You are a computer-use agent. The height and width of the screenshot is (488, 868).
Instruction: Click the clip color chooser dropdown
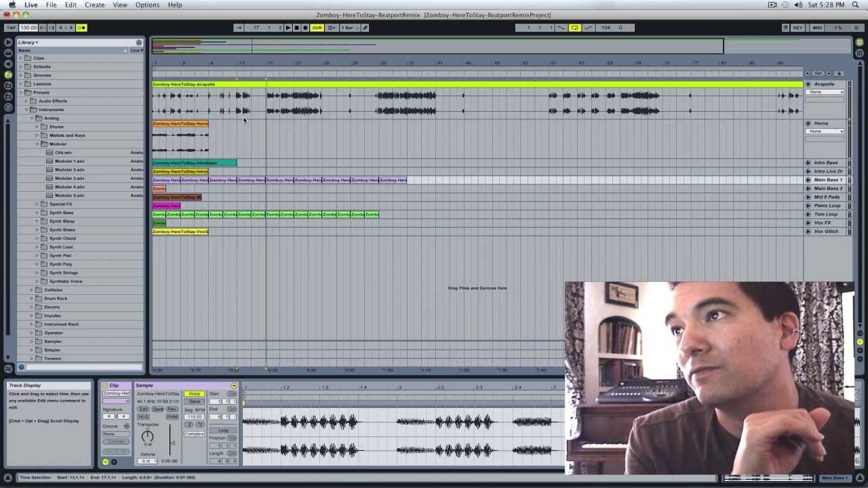(116, 401)
